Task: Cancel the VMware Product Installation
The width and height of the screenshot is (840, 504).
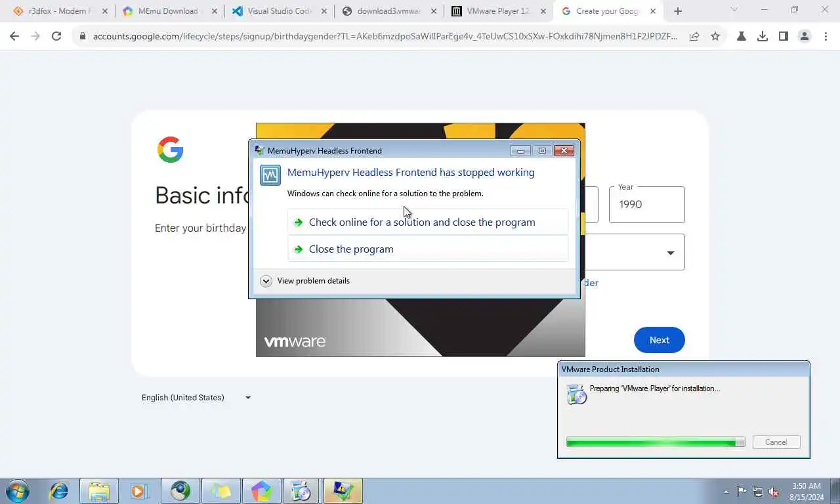Action: pyautogui.click(x=776, y=442)
